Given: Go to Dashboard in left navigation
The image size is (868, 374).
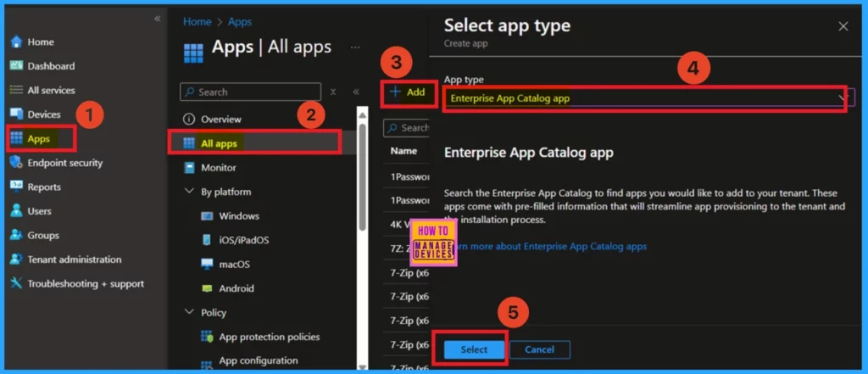Looking at the screenshot, I should coord(51,66).
